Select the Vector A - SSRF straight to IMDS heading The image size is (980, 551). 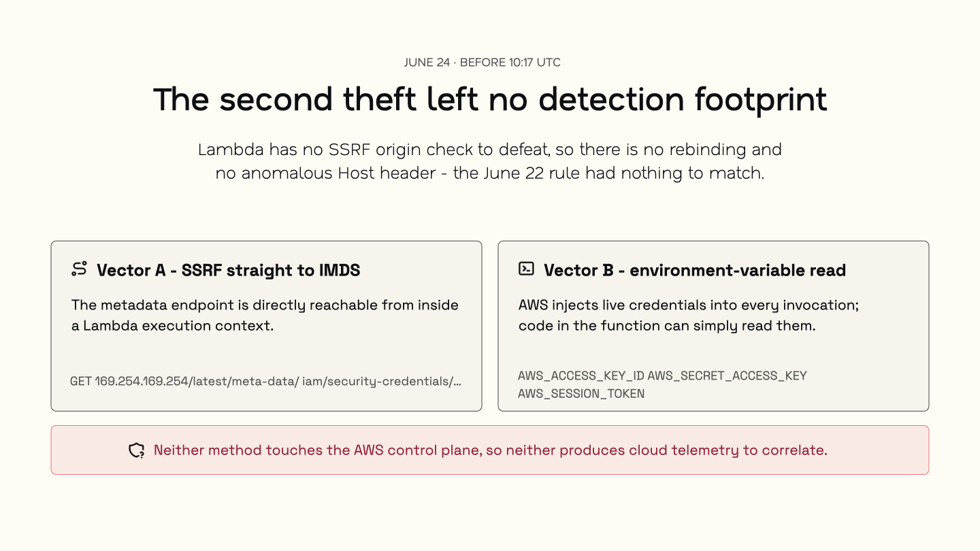tap(228, 270)
